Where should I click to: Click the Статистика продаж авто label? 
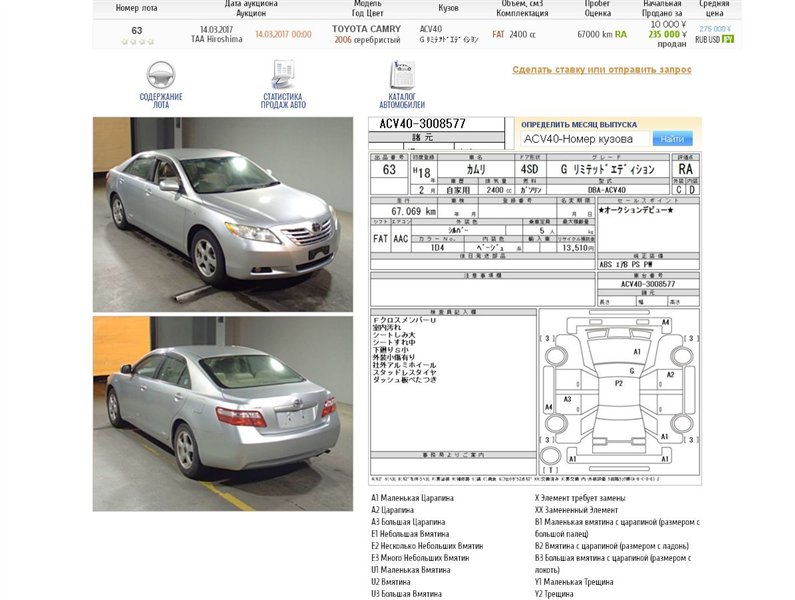pos(283,100)
